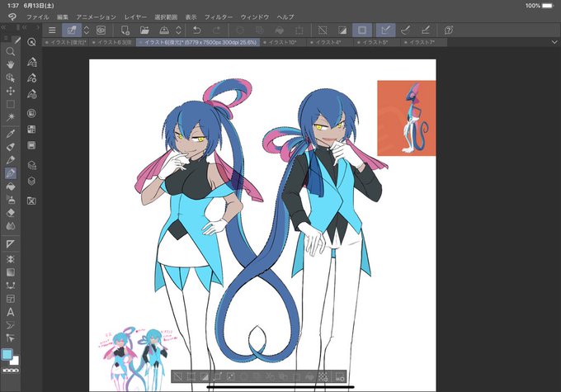Click the Undo arrow in command bar

pyautogui.click(x=197, y=30)
